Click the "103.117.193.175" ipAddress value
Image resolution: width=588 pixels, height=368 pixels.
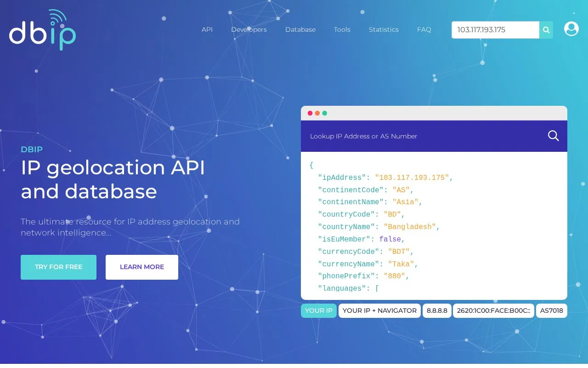pos(412,178)
